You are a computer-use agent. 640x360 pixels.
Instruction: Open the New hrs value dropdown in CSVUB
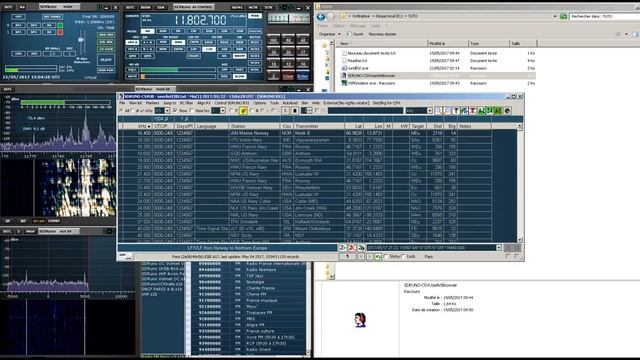coord(222,111)
